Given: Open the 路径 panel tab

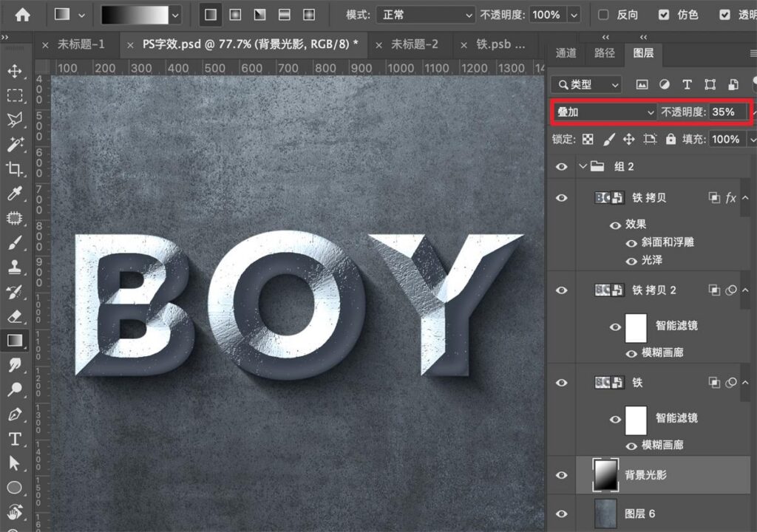Looking at the screenshot, I should click(605, 52).
